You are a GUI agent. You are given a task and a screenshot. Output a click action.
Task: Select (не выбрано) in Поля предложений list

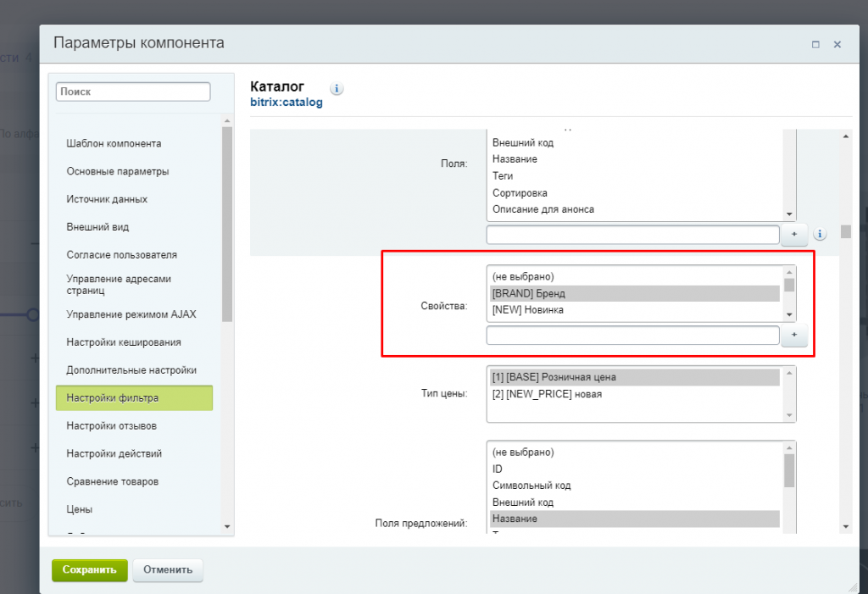[635, 452]
